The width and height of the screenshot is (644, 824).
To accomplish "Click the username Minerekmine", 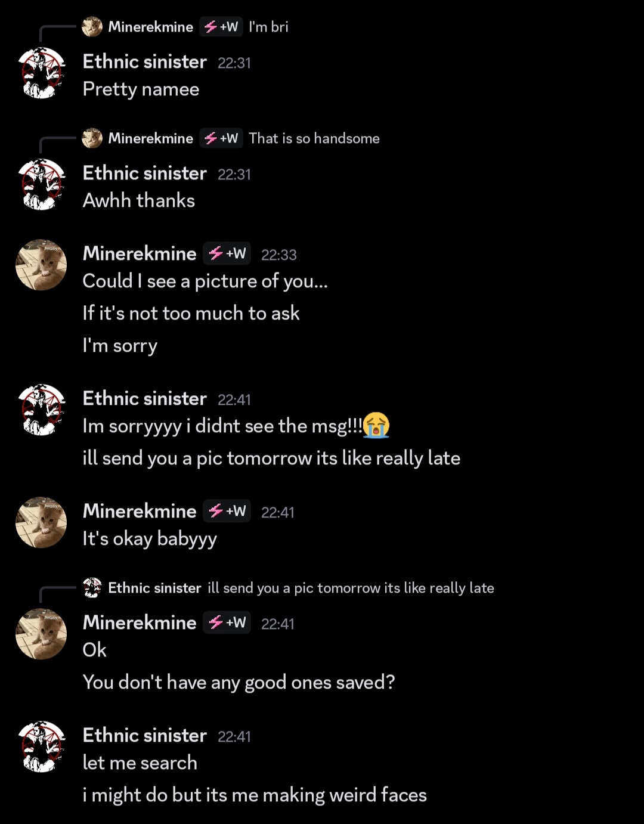I will pos(139,253).
